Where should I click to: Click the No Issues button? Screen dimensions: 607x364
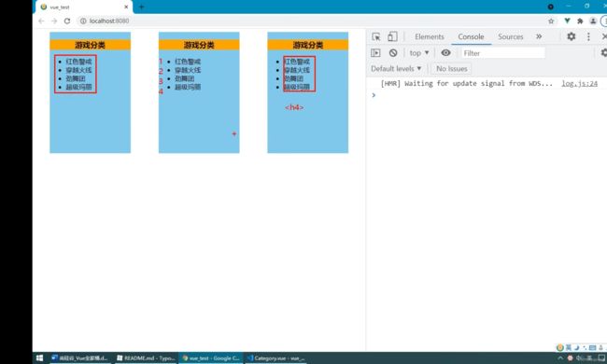click(x=451, y=69)
